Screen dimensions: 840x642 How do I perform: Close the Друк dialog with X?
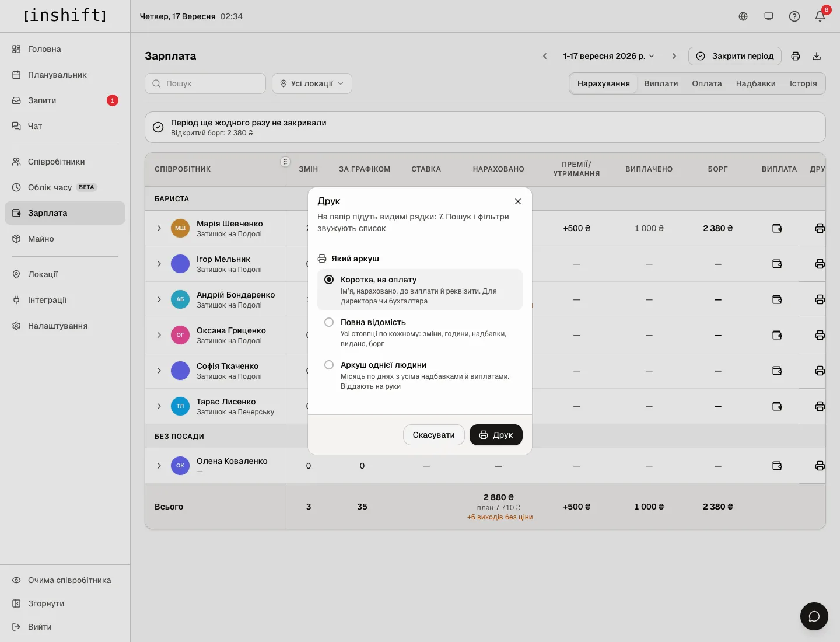[x=518, y=201]
